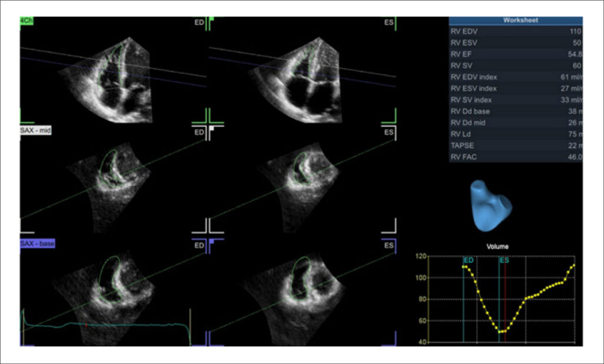
Task: Click the ES marker on the volume graph
Action: pos(505,260)
